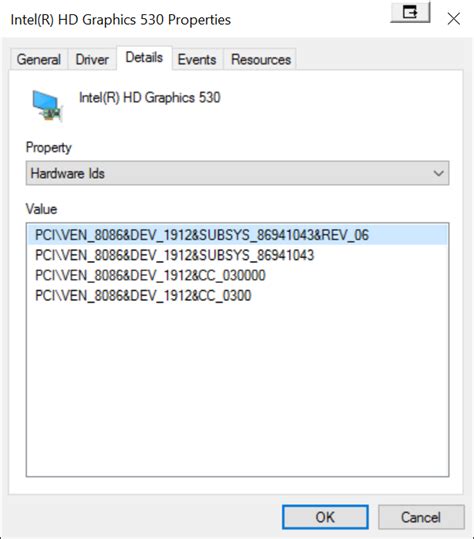
Task: Select value ending with CC_0300
Action: click(237, 296)
